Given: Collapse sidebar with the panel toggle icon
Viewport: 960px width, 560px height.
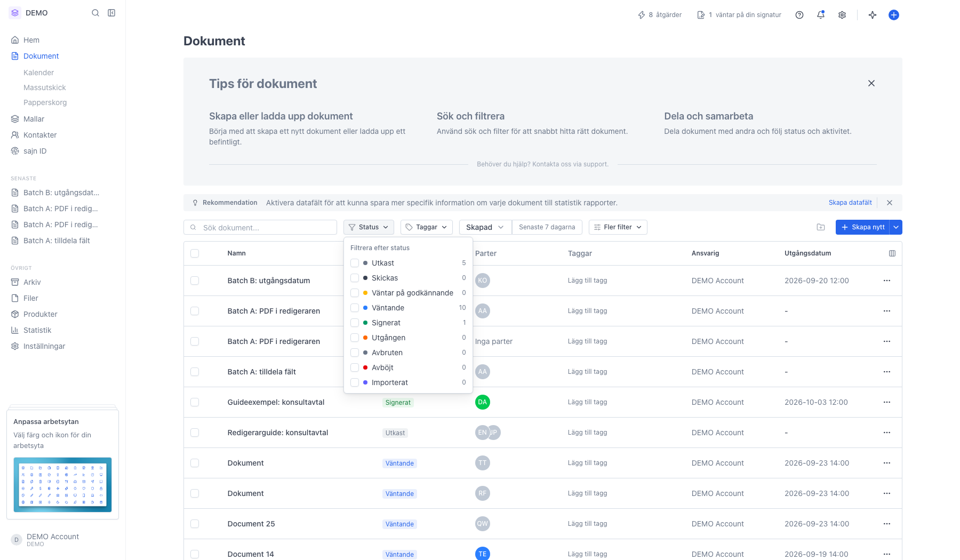Looking at the screenshot, I should [111, 13].
